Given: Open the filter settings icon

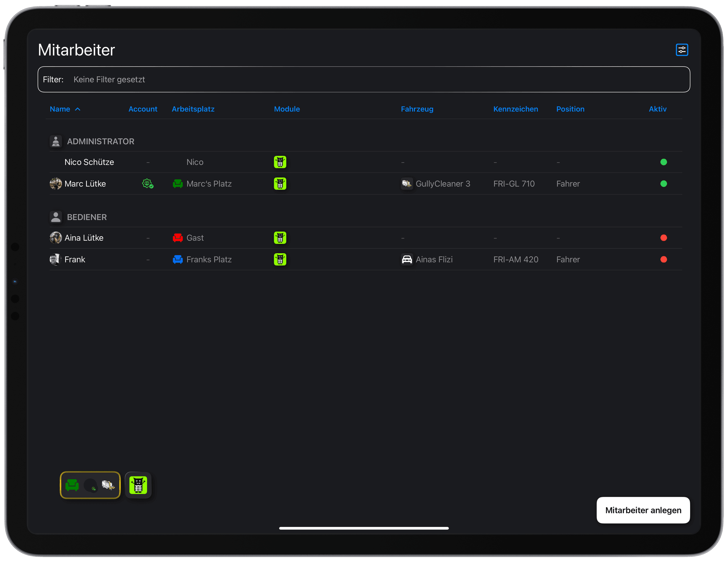Looking at the screenshot, I should (x=682, y=50).
